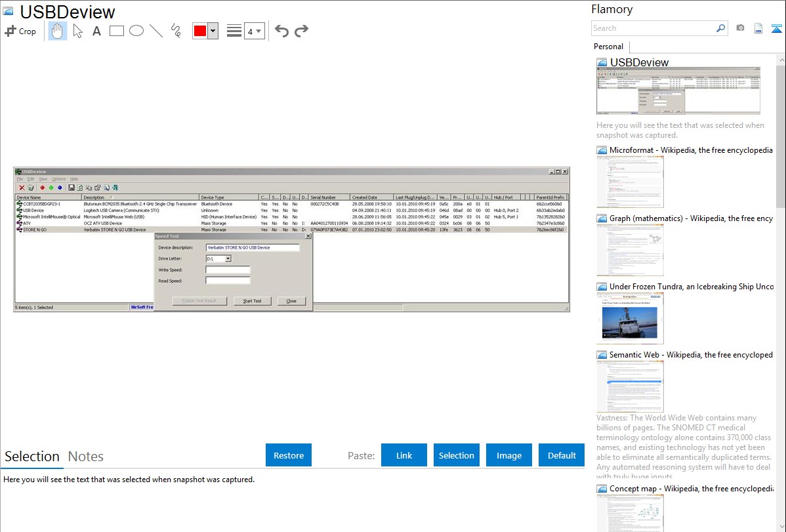Click the Paste Default button
This screenshot has width=786, height=532.
click(562, 455)
